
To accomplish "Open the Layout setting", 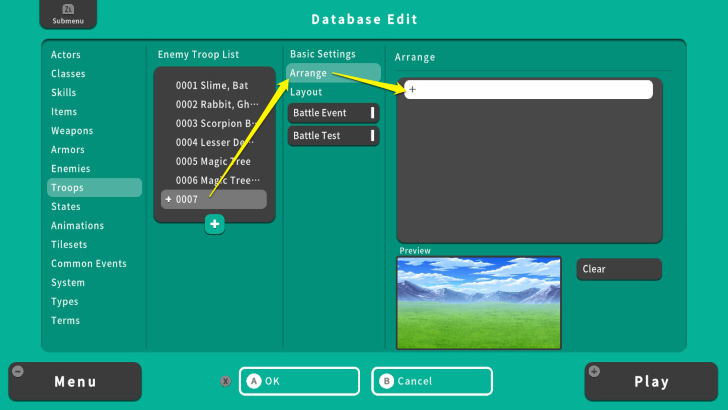I will point(333,92).
